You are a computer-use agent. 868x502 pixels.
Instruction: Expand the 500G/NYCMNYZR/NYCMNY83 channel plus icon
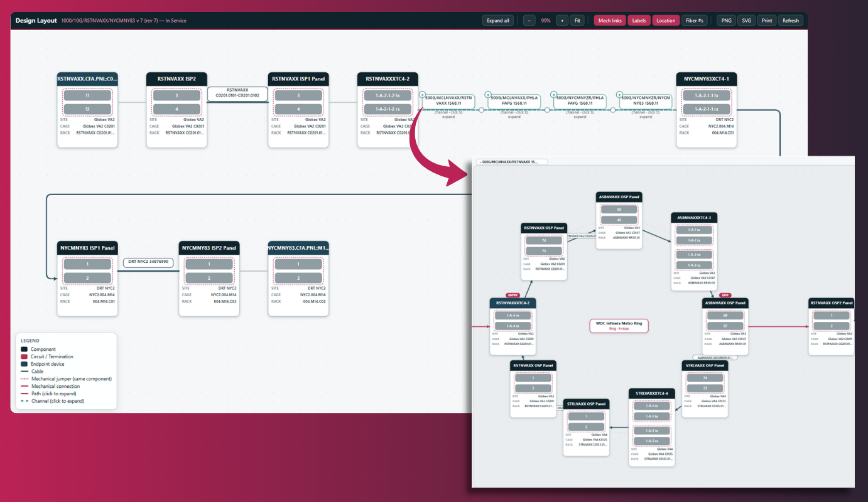click(x=619, y=95)
